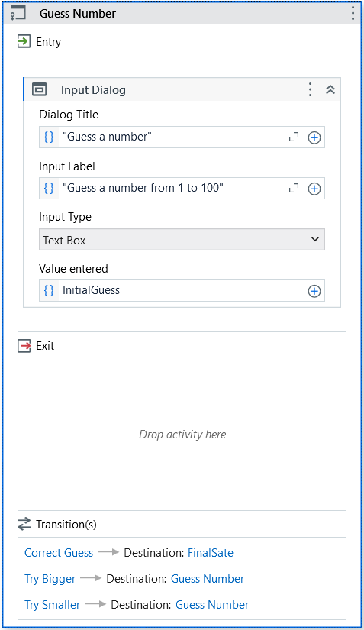
Task: Click the dropdown arrow in Input Type
Action: [315, 240]
